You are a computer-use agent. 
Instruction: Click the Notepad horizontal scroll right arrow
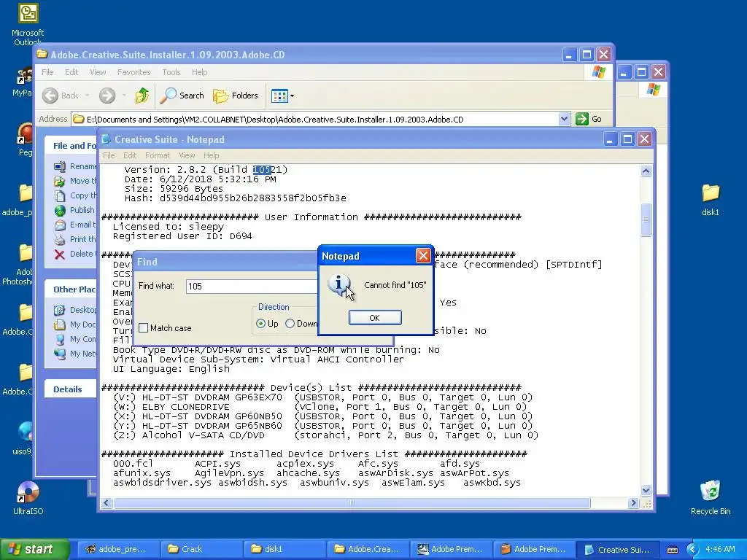[633, 503]
